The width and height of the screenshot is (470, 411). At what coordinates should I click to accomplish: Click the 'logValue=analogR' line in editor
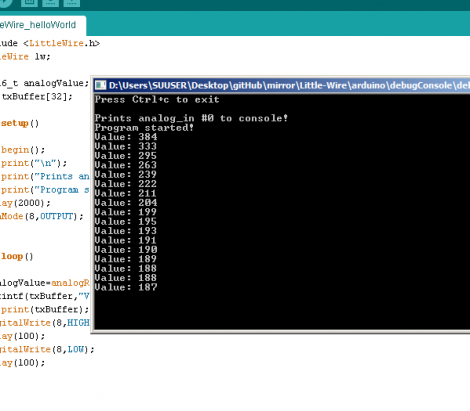(x=45, y=283)
